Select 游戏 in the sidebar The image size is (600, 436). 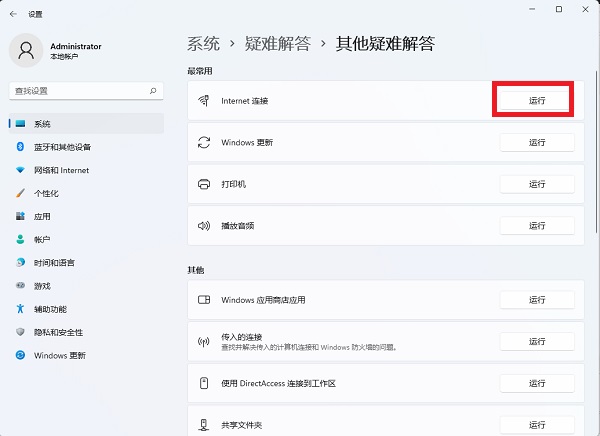click(42, 285)
